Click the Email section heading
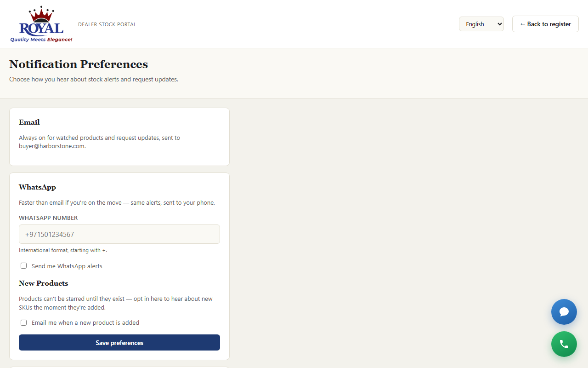 click(x=29, y=122)
